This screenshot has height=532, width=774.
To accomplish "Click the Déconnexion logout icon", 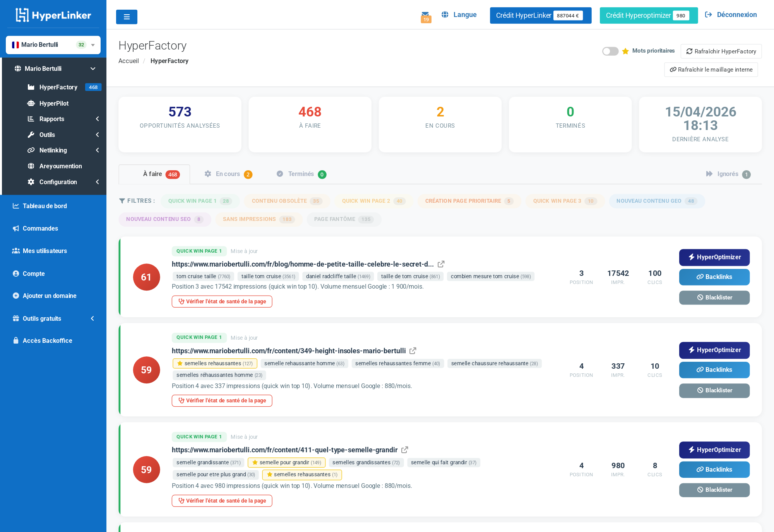I will pos(709,15).
